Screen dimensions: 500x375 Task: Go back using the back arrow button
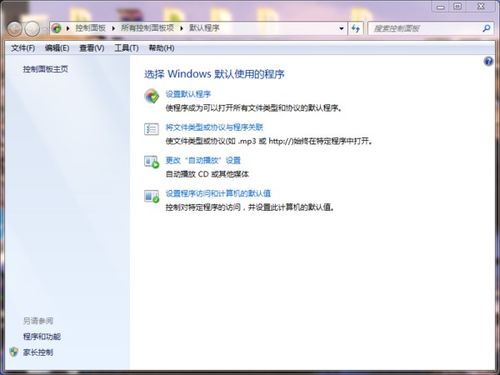click(15, 29)
